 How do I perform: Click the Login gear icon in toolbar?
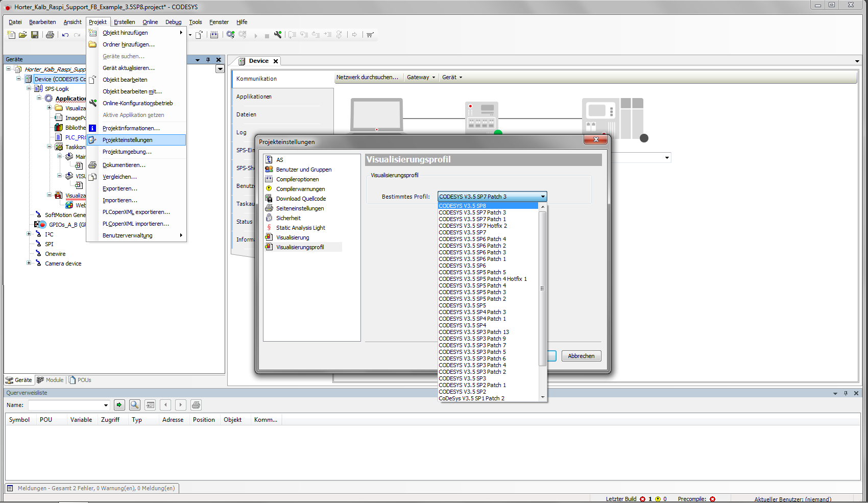pos(231,35)
